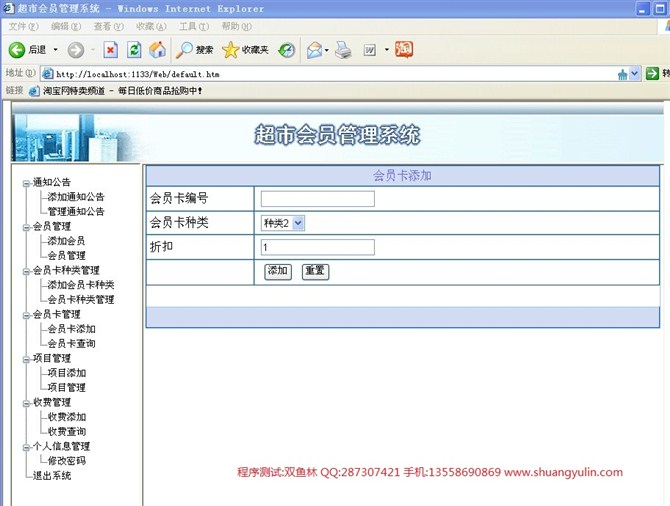Image resolution: width=670 pixels, height=506 pixels.
Task: Collapse the 会员卡种类管理 tree node
Action: click(26, 271)
